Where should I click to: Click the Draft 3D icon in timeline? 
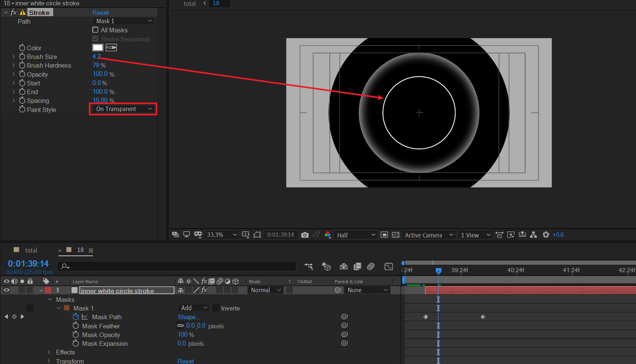[x=326, y=266]
